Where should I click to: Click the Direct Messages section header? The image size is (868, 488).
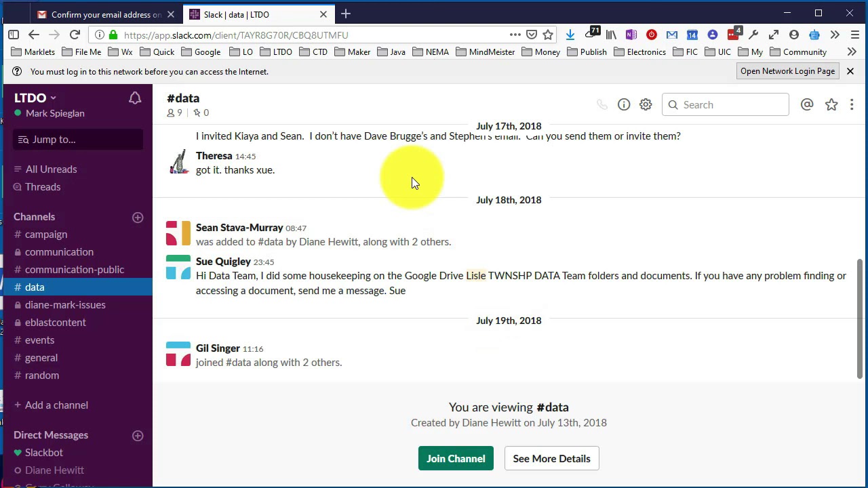(51, 435)
